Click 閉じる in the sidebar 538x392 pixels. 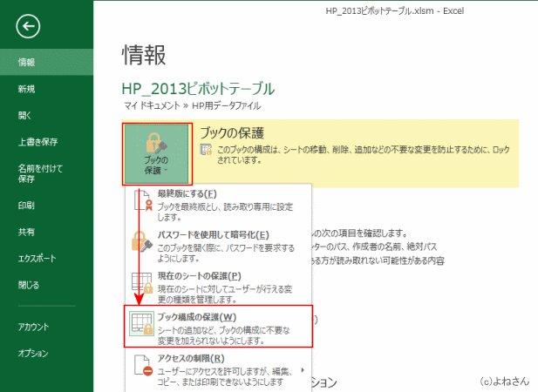47,285
